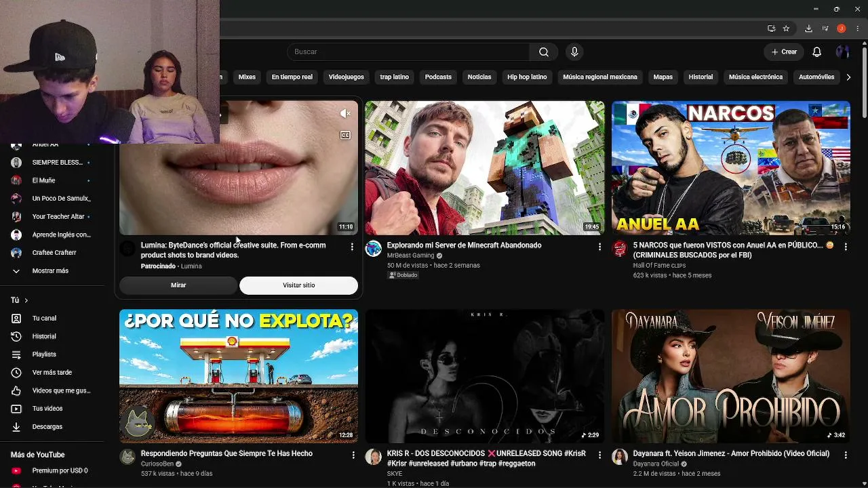This screenshot has height=488, width=868.
Task: Open options for Minecraft Abandonado video
Action: pyautogui.click(x=599, y=247)
